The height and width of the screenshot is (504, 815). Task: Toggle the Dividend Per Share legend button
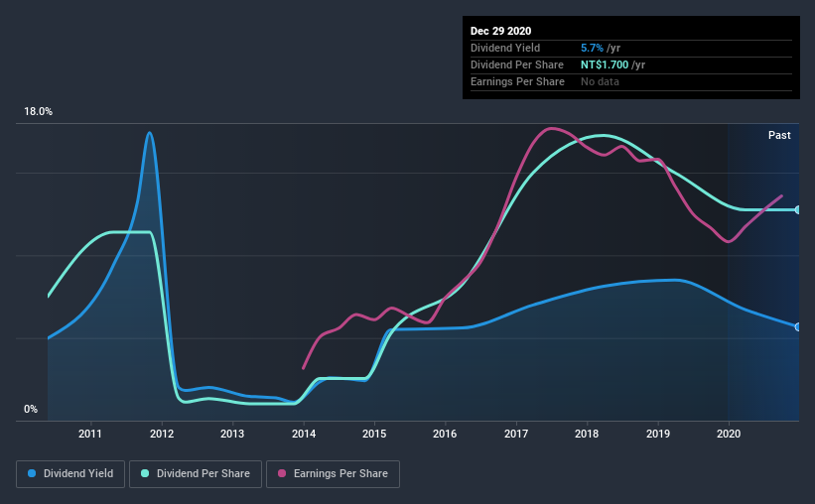pyautogui.click(x=196, y=474)
